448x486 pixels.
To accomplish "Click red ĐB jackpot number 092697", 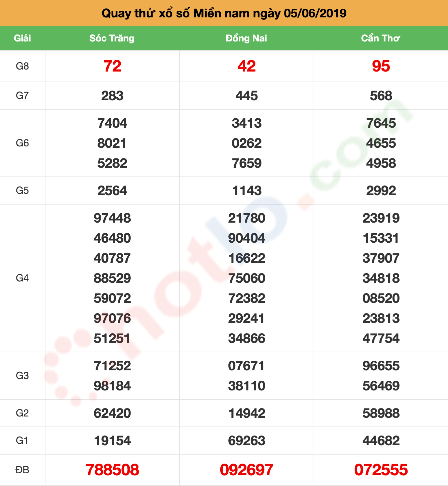I will point(247,470).
